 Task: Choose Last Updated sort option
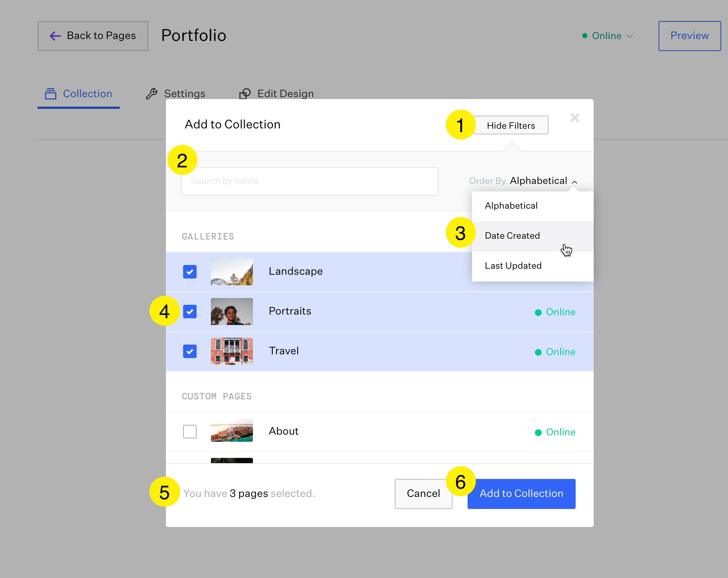pyautogui.click(x=513, y=266)
